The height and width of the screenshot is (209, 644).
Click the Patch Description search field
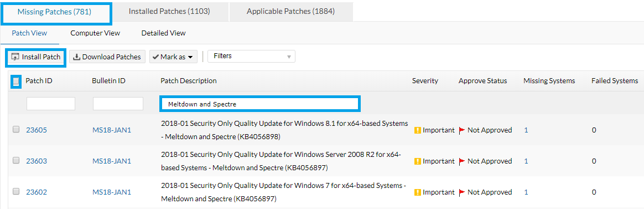[x=259, y=104]
